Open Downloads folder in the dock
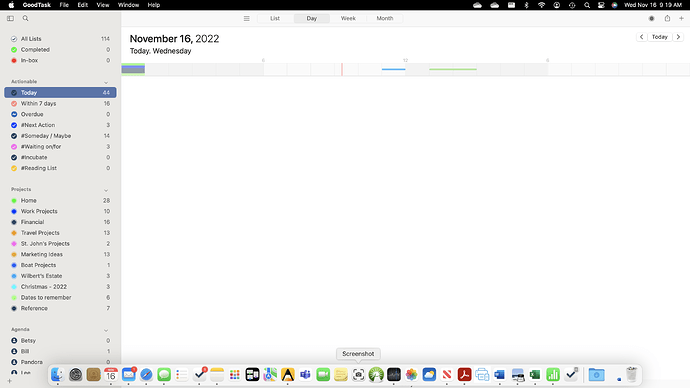 pyautogui.click(x=596, y=375)
